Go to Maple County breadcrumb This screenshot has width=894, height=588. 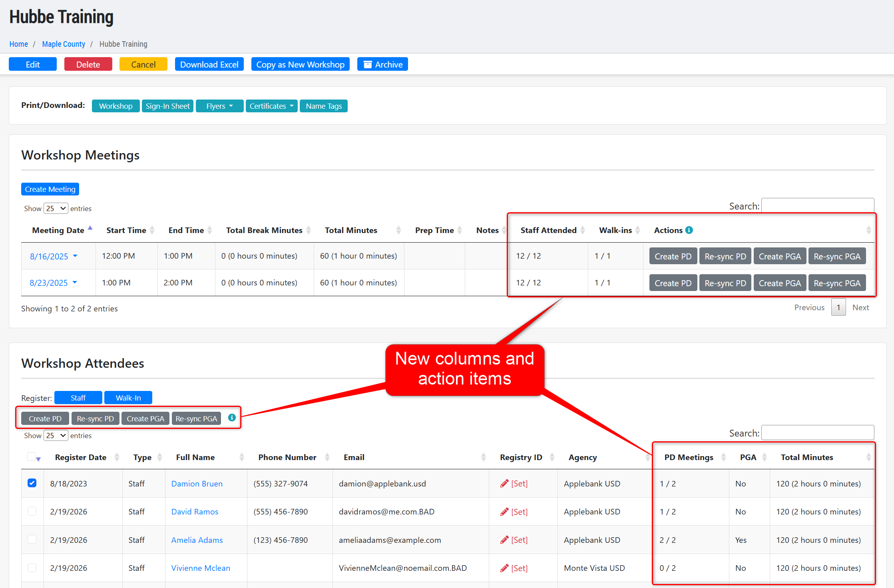[64, 44]
